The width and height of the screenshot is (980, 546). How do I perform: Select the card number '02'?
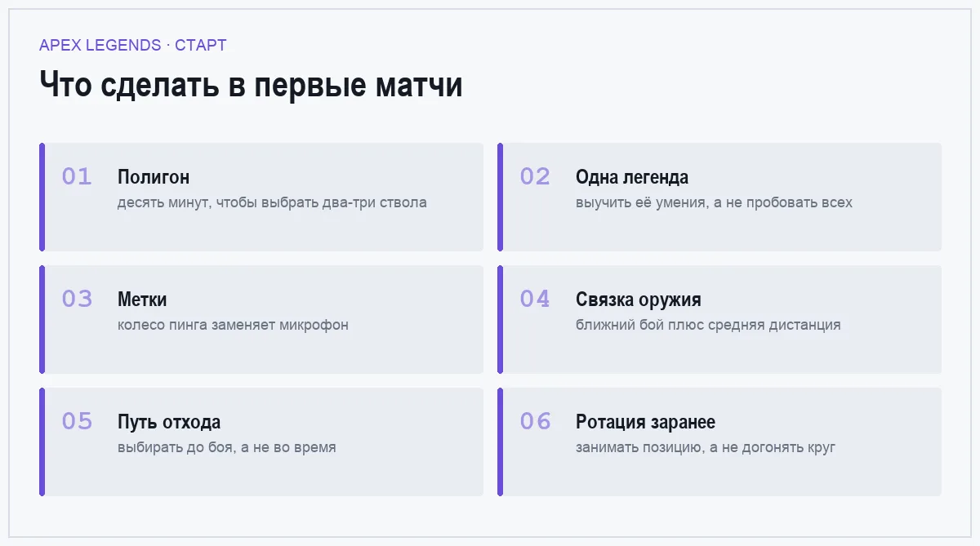pos(535,176)
